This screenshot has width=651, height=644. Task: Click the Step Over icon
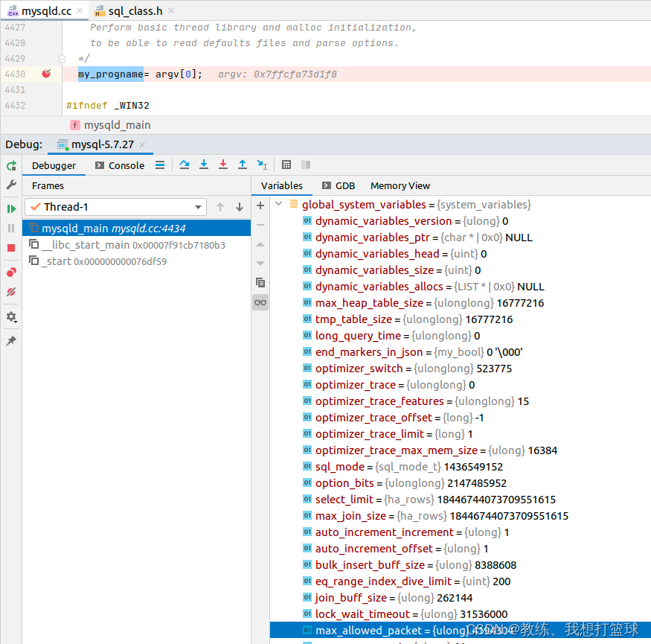pyautogui.click(x=185, y=165)
